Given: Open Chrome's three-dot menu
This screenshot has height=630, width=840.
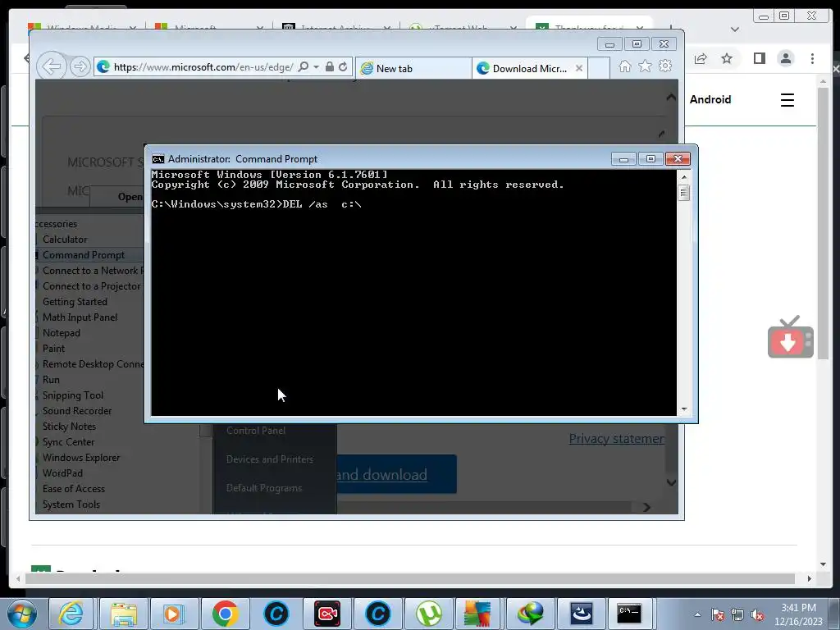Looking at the screenshot, I should (x=812, y=58).
